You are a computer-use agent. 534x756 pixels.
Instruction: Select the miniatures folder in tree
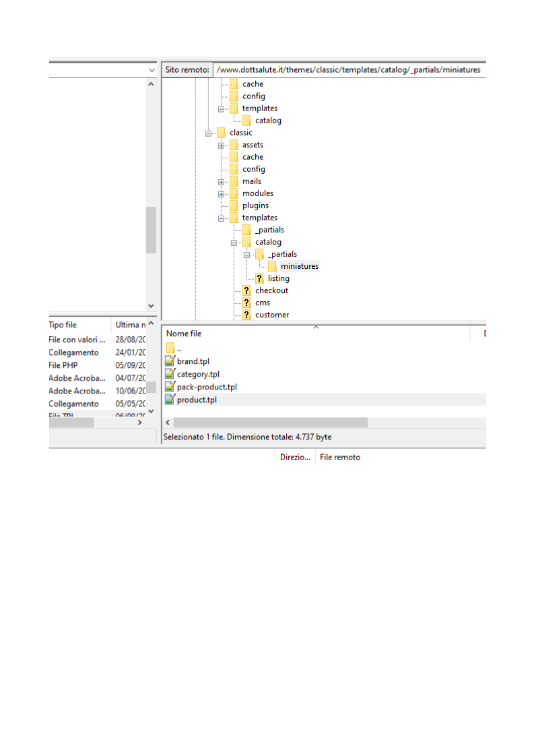point(300,266)
